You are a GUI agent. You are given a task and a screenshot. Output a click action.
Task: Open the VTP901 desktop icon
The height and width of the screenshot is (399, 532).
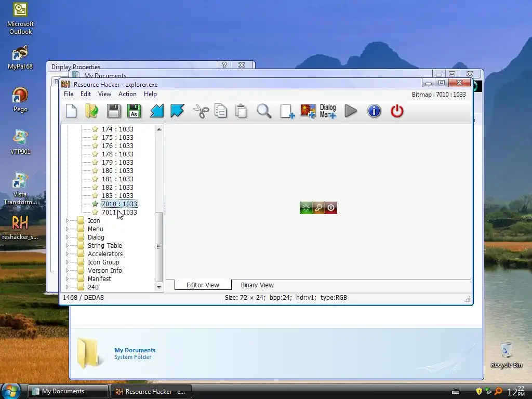click(20, 142)
